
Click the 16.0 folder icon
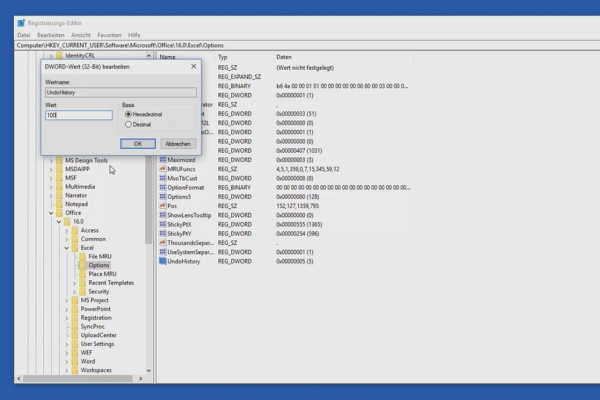pos(67,222)
